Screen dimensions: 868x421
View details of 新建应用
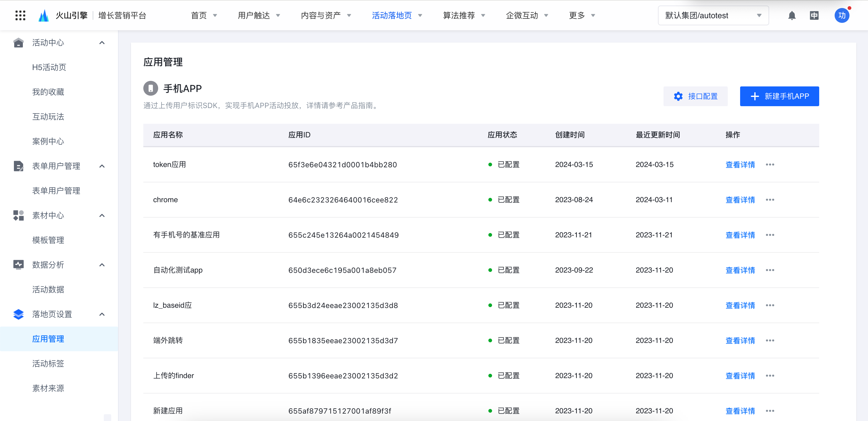(x=740, y=411)
